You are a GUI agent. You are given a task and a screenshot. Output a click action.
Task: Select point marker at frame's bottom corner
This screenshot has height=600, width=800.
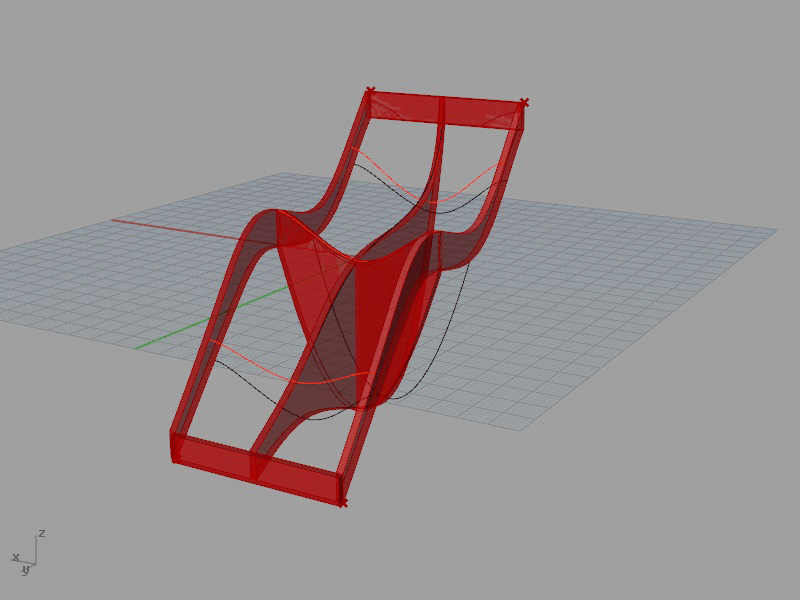343,503
